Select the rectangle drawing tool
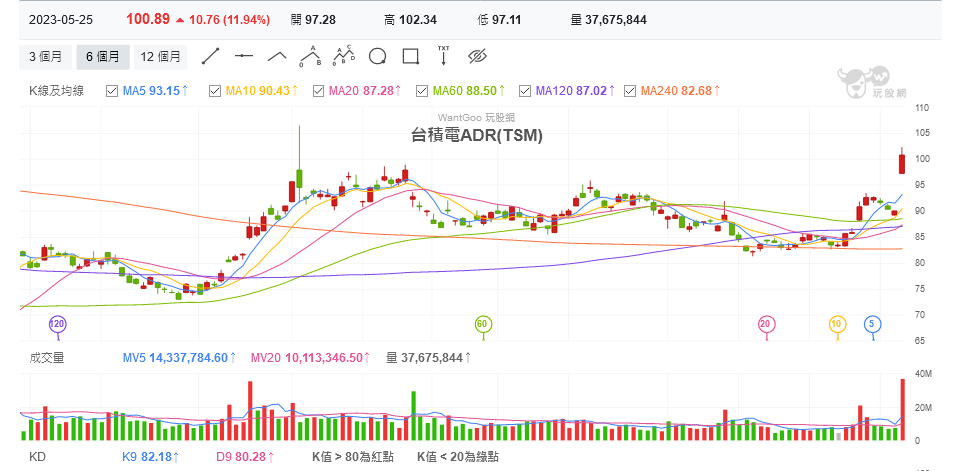 point(411,57)
